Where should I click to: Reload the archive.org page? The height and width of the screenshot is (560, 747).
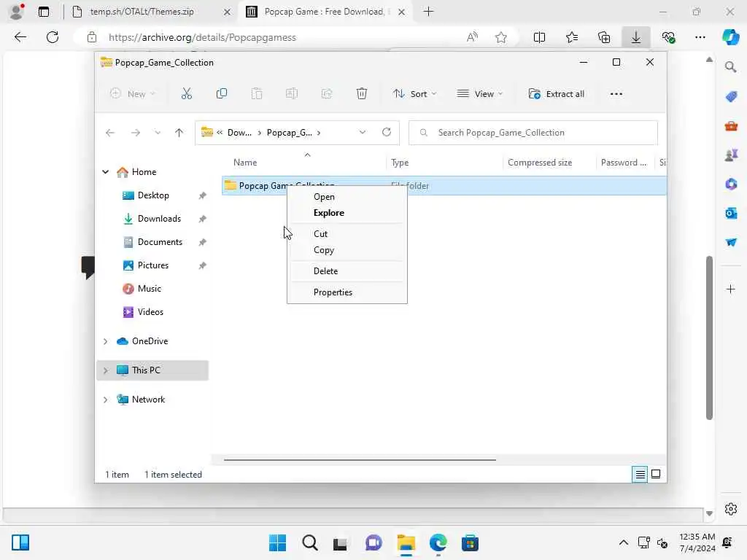53,37
